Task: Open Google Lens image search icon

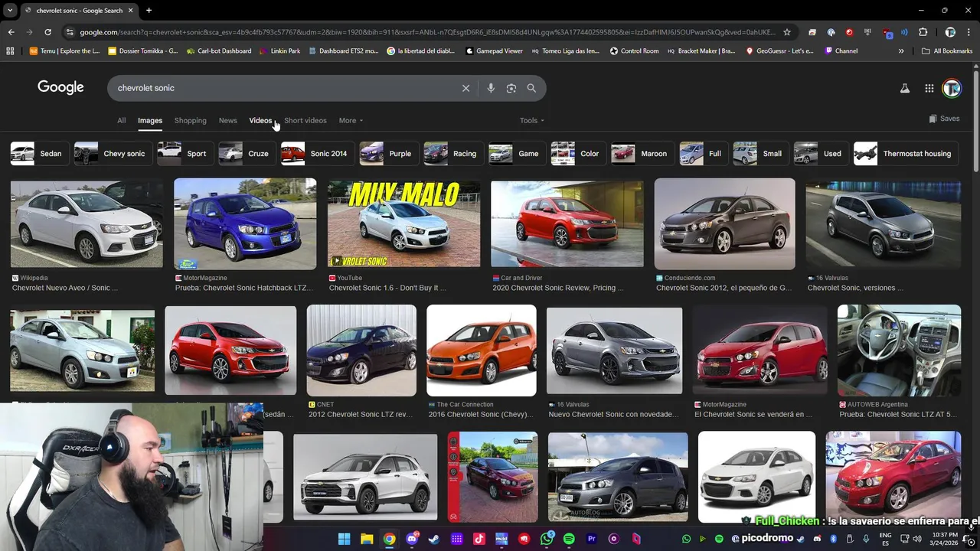Action: 511,88
